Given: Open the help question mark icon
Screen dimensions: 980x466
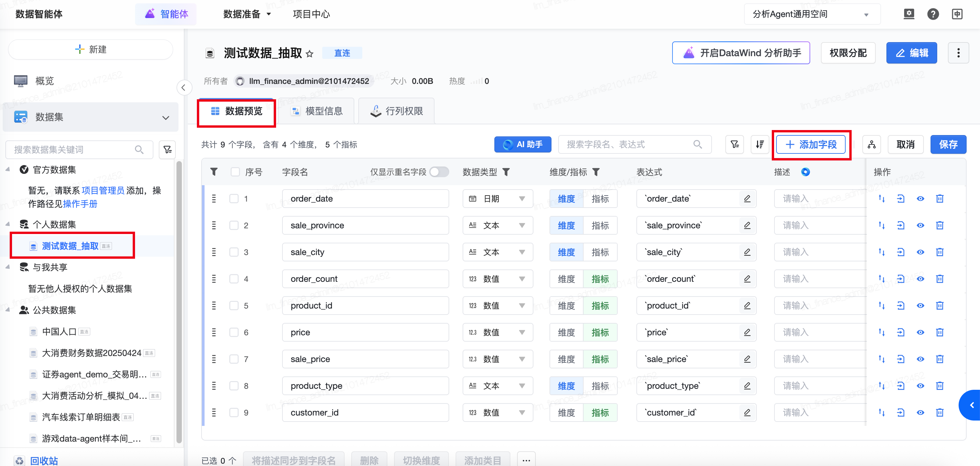Looking at the screenshot, I should [933, 14].
